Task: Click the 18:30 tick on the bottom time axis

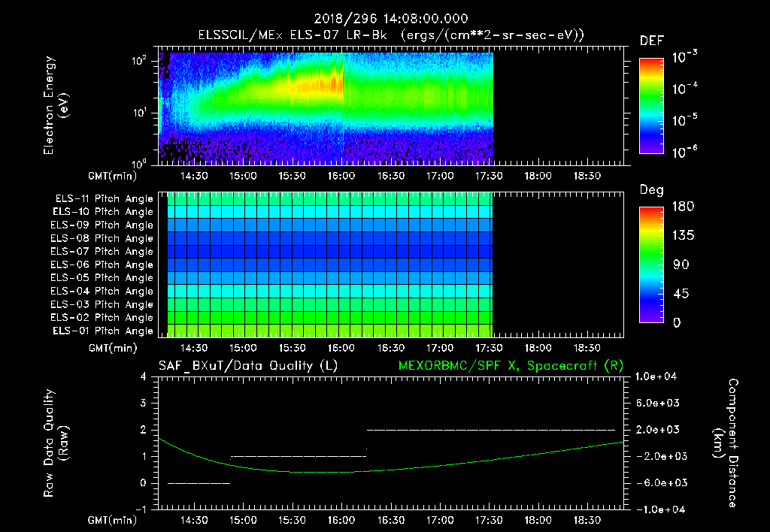Action: (x=587, y=520)
